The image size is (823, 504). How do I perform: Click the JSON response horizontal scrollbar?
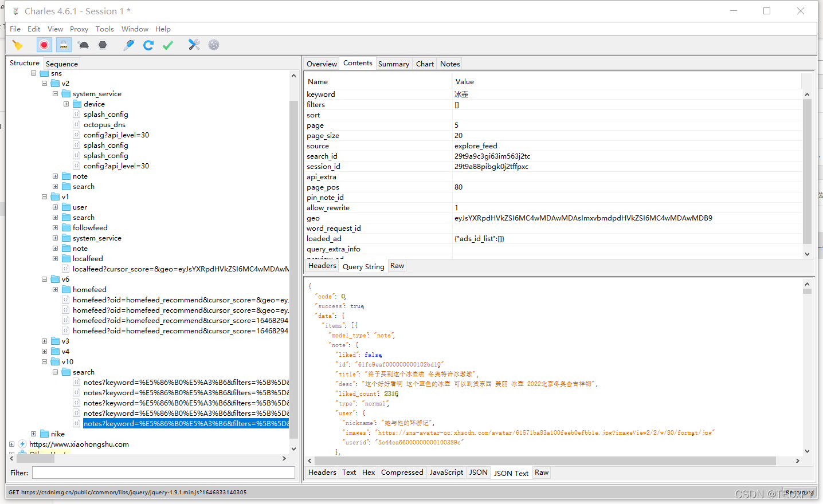(545, 460)
